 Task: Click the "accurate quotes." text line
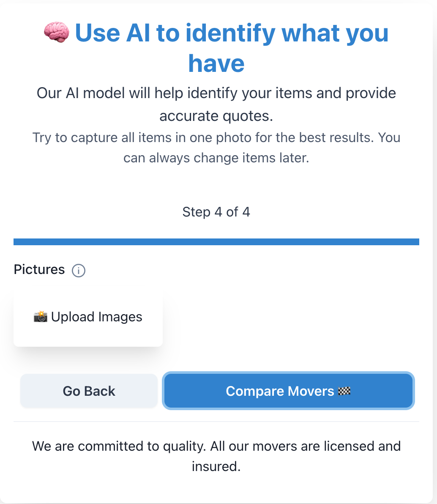coord(216,116)
